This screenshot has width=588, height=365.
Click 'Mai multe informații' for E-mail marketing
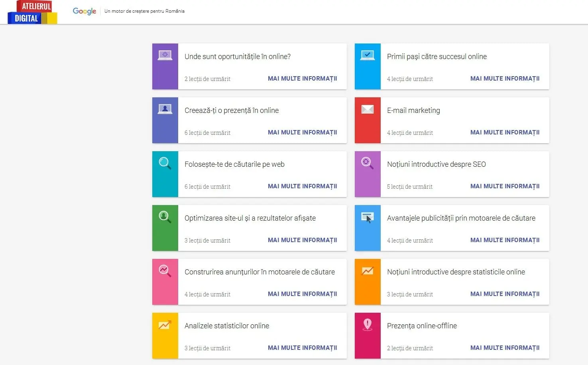click(505, 132)
